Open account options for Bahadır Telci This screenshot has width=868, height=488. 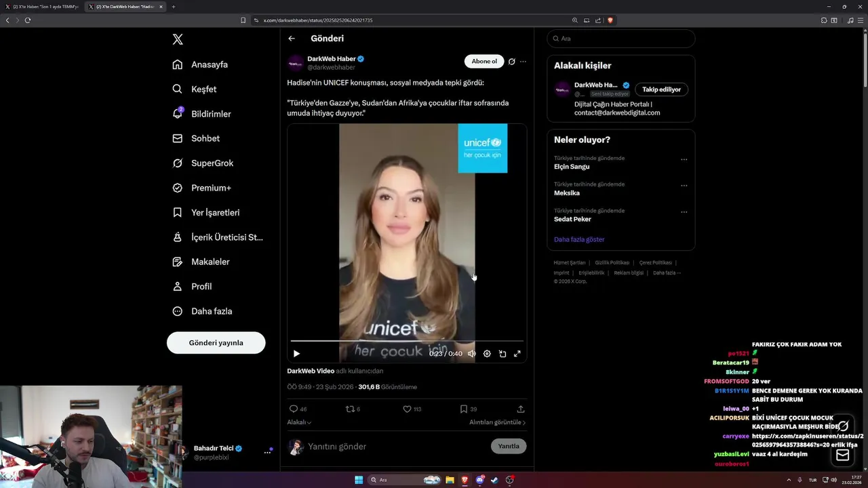[267, 452]
